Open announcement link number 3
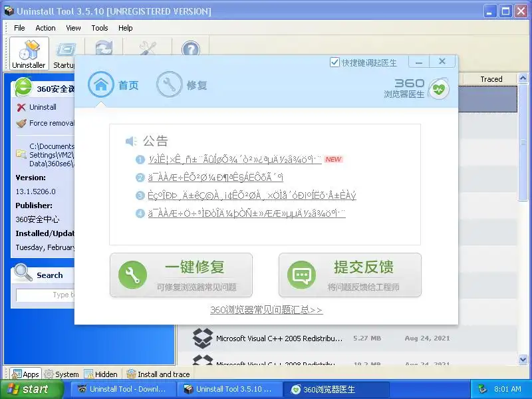This screenshot has width=532, height=399. pyautogui.click(x=252, y=196)
